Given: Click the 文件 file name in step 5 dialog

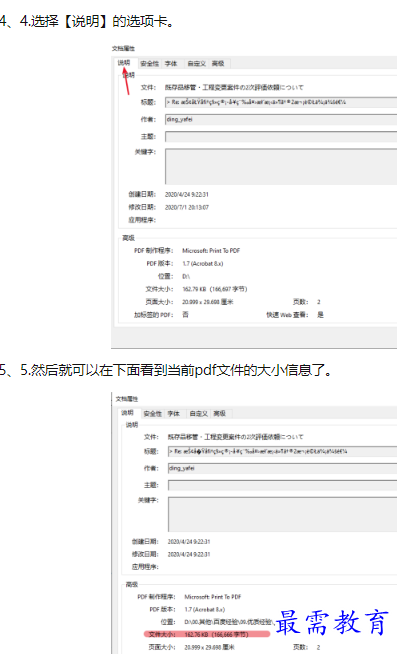Looking at the screenshot, I should tap(236, 437).
